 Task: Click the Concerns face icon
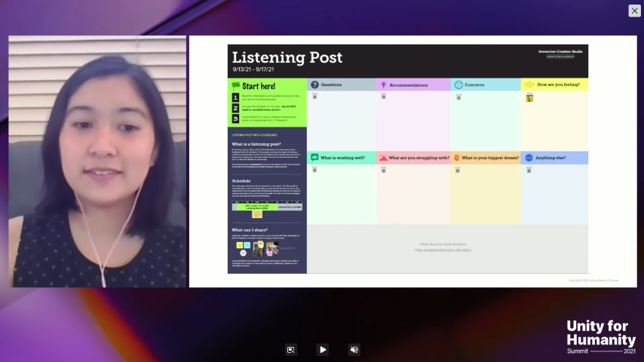pos(458,84)
